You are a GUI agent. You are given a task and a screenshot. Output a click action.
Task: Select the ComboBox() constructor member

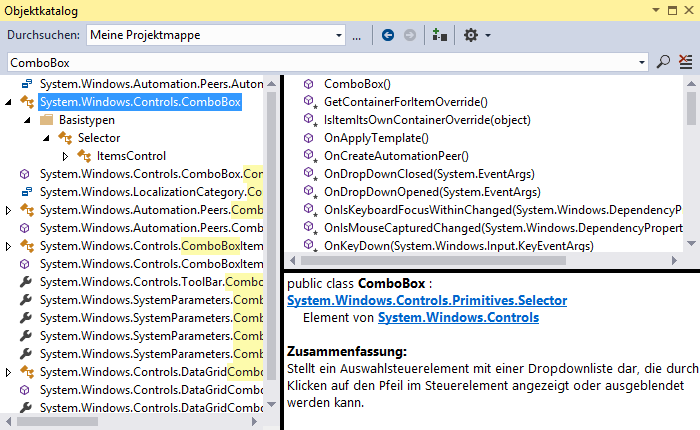357,84
